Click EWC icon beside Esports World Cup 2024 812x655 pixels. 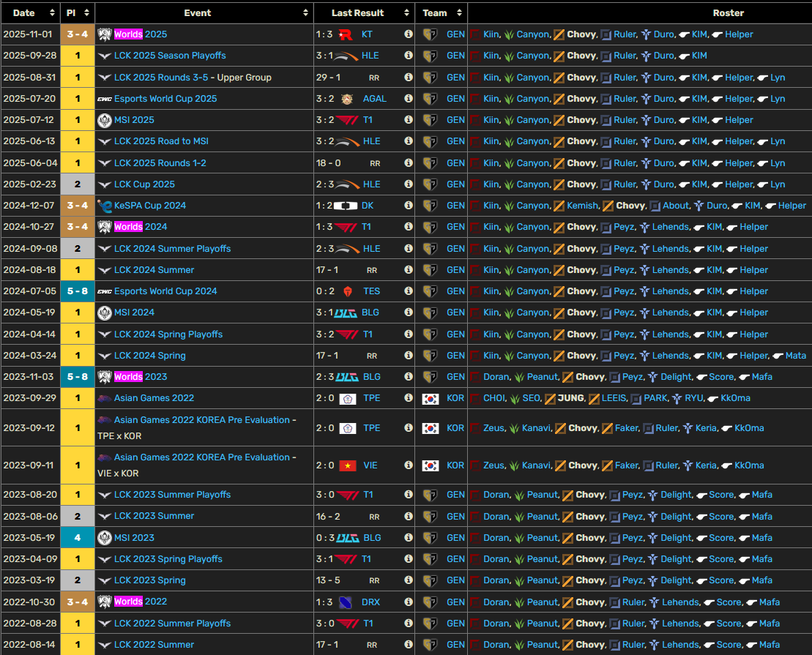(x=105, y=291)
